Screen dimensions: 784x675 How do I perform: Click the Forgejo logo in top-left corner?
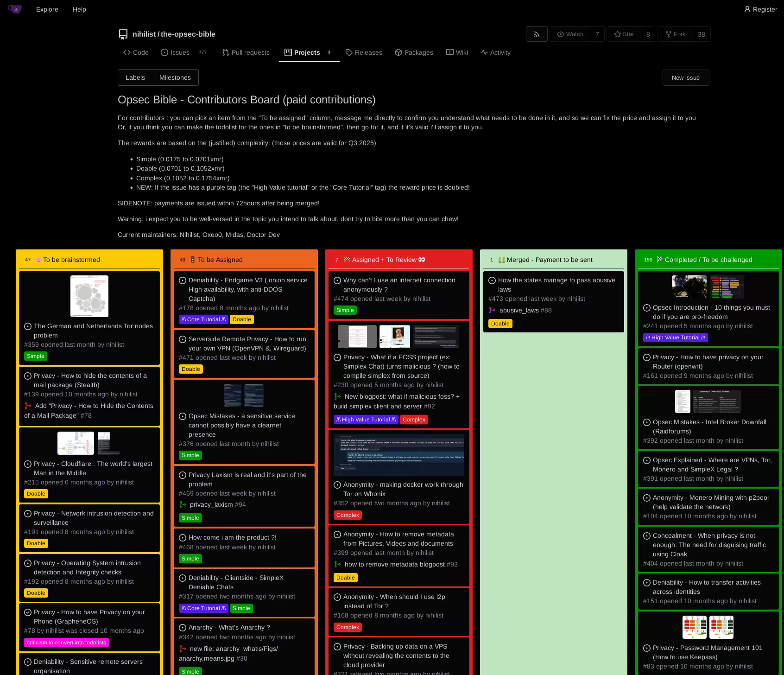click(15, 9)
